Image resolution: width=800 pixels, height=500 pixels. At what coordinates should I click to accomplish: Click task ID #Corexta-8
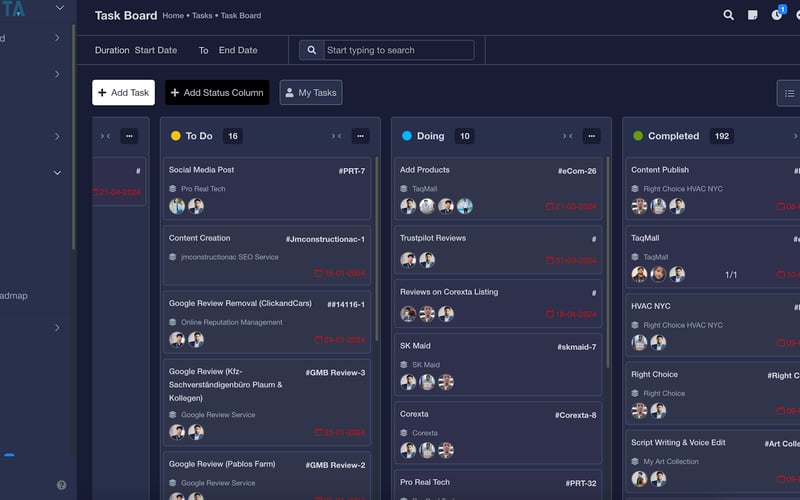coord(576,415)
